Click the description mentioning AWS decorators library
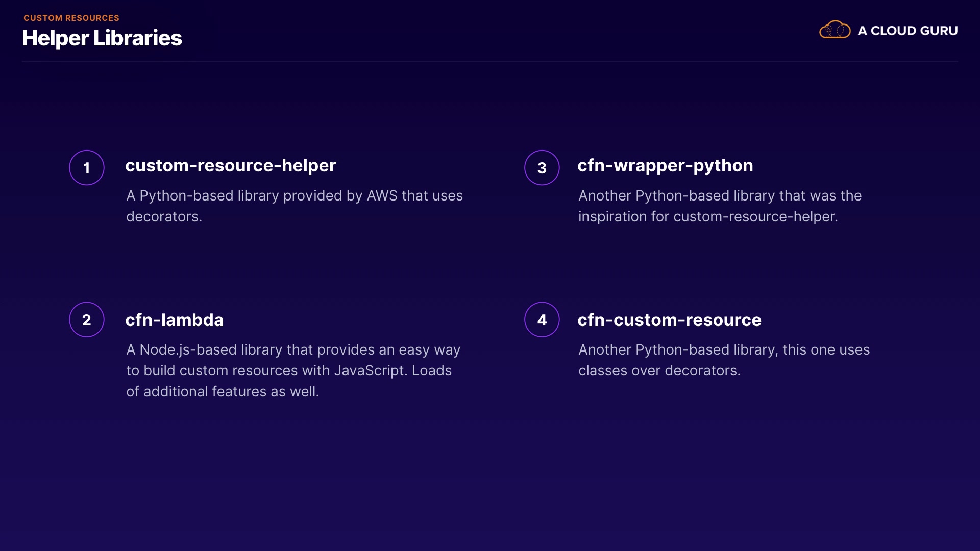The image size is (980, 551). tap(295, 206)
